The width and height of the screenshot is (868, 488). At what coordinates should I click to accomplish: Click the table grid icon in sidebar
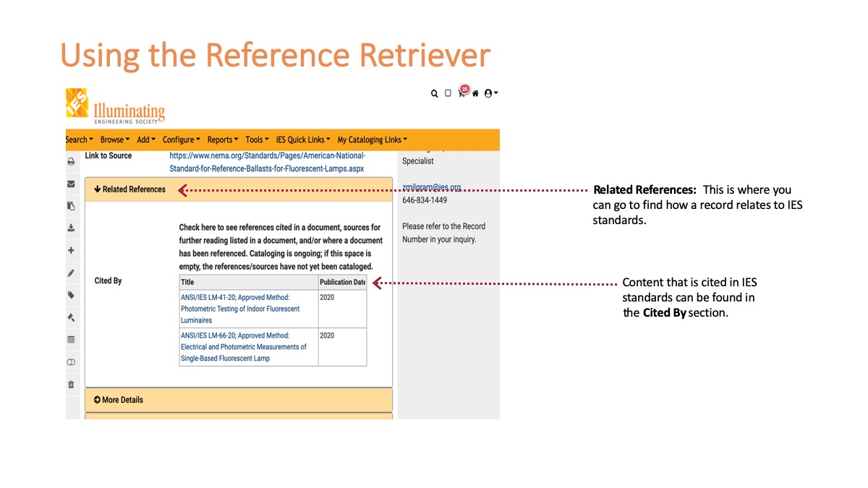(x=71, y=339)
